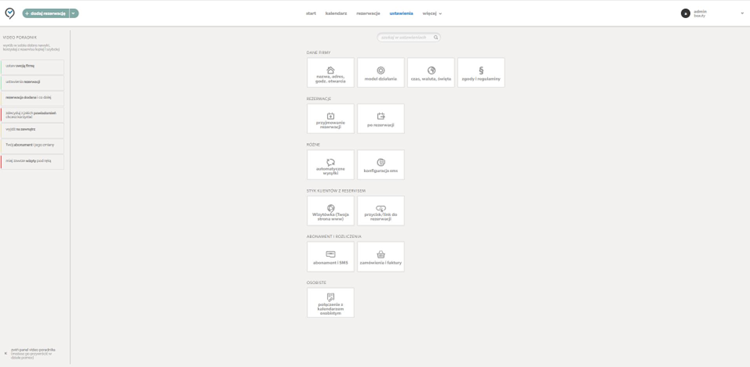Open the admin account dropdown arrow

[742, 13]
